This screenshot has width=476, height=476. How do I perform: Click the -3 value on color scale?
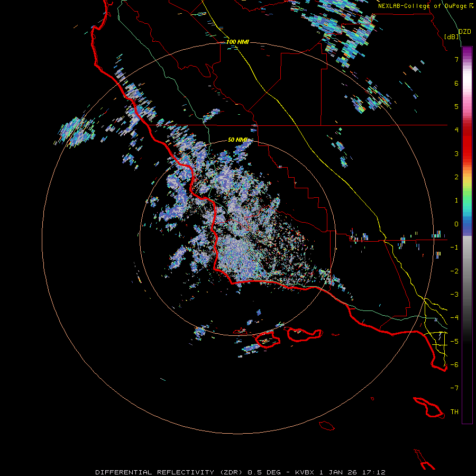coord(454,295)
